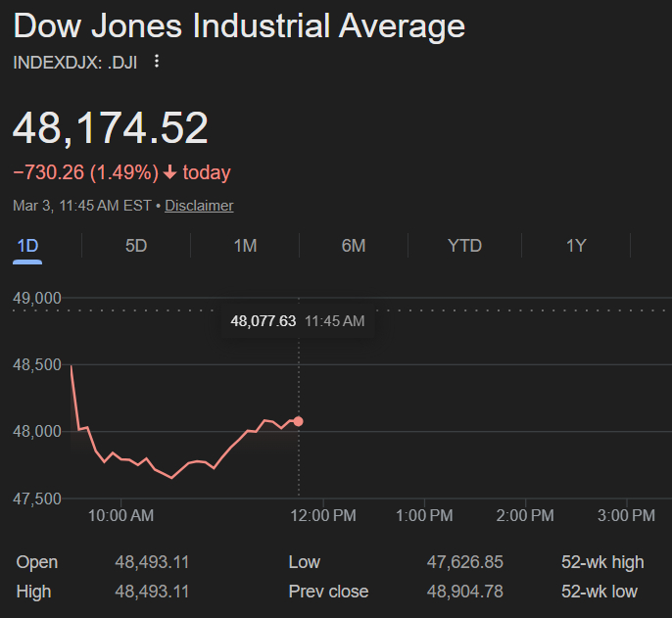Click the Prev close value 48,904.78
Screen dimensions: 672x618
465,592
